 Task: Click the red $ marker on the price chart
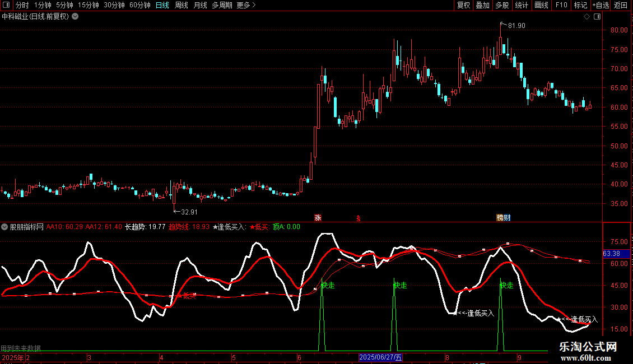click(x=359, y=218)
